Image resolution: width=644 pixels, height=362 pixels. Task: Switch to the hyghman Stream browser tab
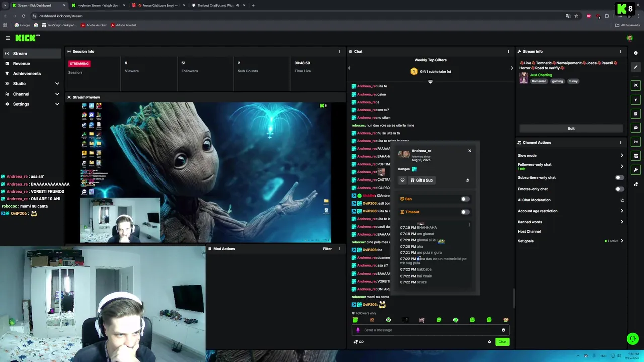98,5
